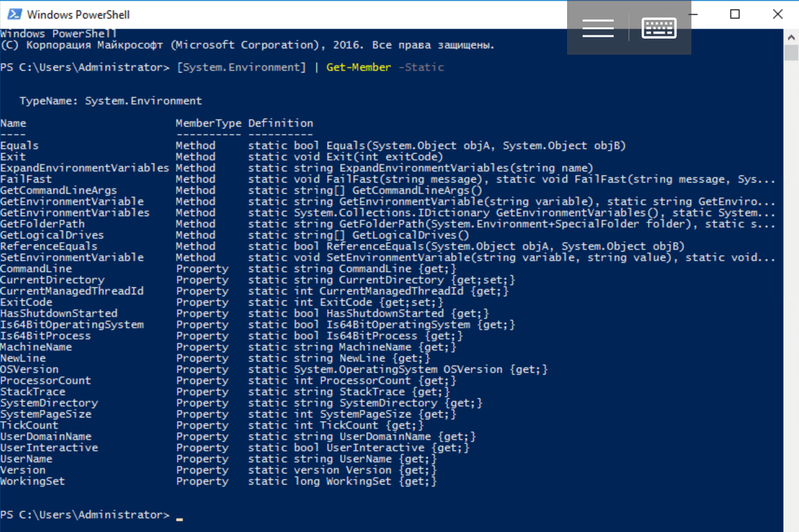Click the scrollbar up arrow
Image resolution: width=799 pixels, height=532 pixels.
(x=791, y=37)
